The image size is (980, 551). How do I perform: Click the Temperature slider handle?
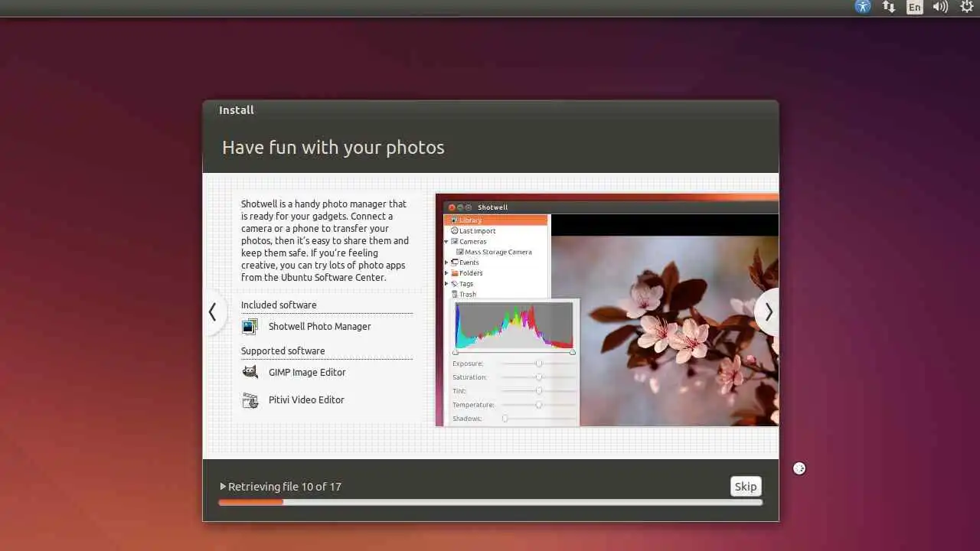point(539,405)
